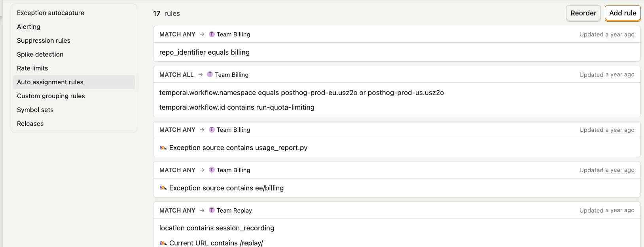Select Auto assignment rules menu item
The height and width of the screenshot is (247, 644).
74,82
